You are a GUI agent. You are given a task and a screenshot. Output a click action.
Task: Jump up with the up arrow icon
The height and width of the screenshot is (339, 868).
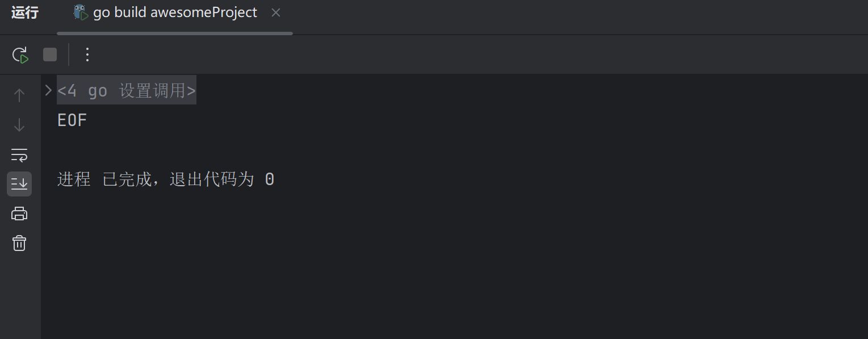click(19, 95)
